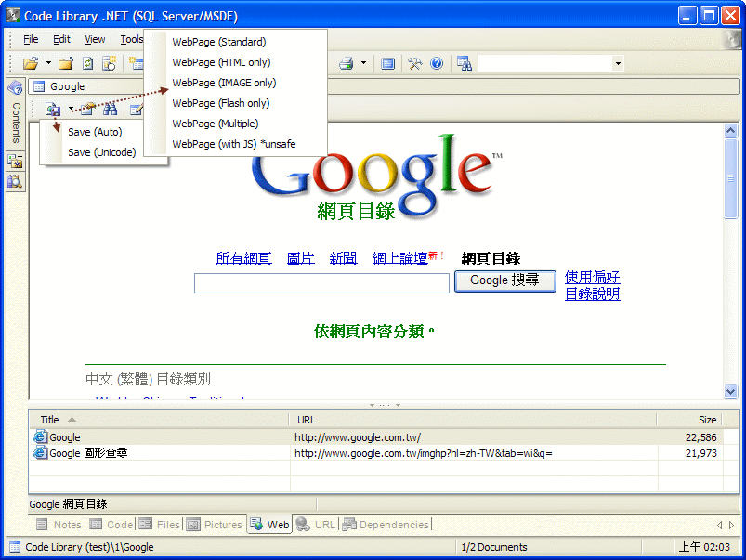Open the File menu
The height and width of the screenshot is (560, 746).
[31, 39]
